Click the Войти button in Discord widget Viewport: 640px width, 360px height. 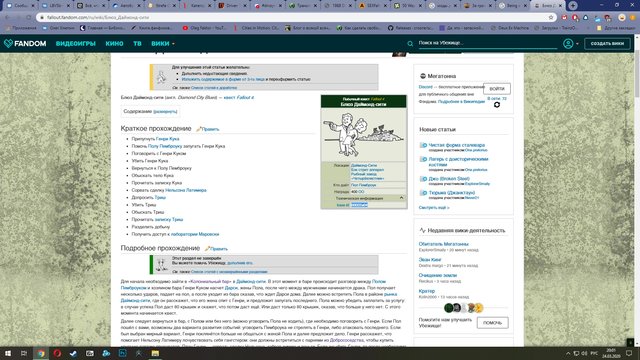497,89
